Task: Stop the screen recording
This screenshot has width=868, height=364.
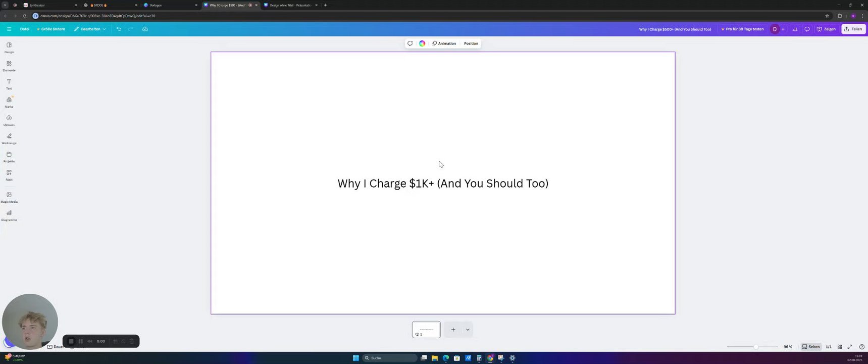Action: pyautogui.click(x=71, y=341)
